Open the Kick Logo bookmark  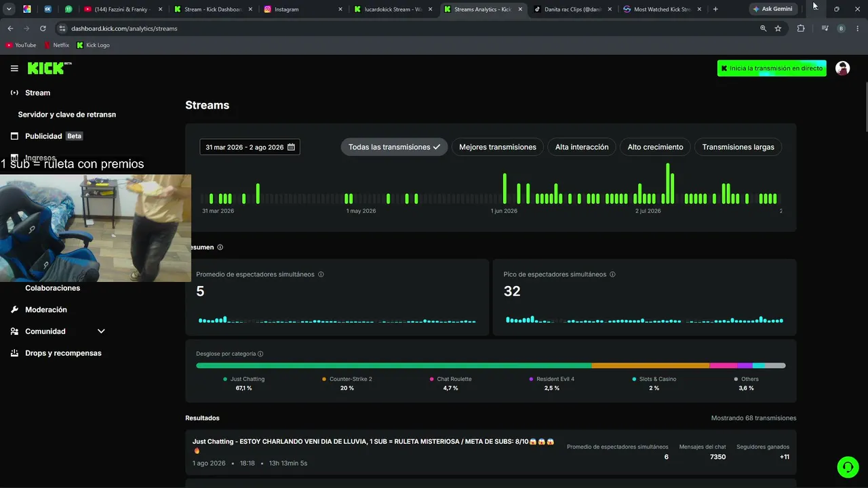(93, 45)
